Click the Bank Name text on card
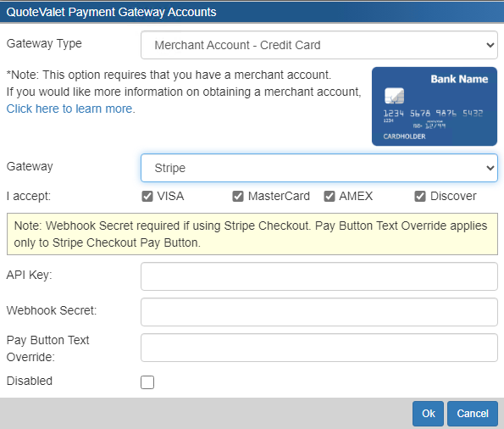504x429 pixels. tap(459, 79)
